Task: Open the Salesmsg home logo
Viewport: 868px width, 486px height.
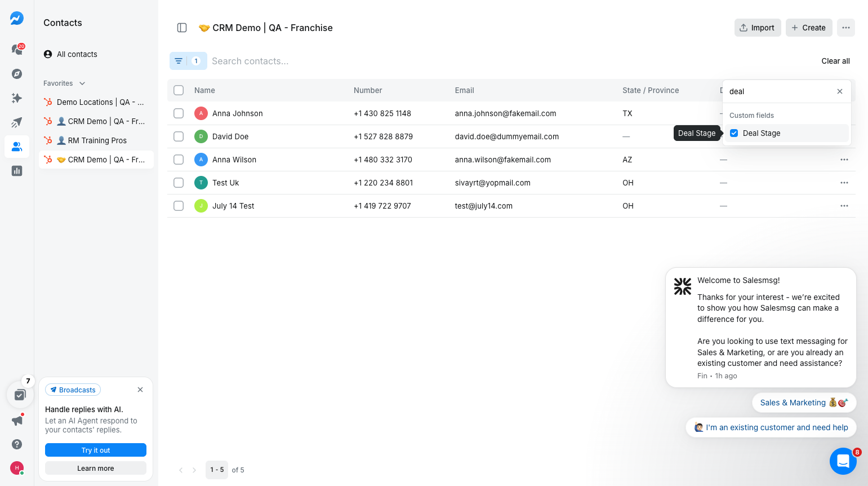Action: click(x=17, y=18)
